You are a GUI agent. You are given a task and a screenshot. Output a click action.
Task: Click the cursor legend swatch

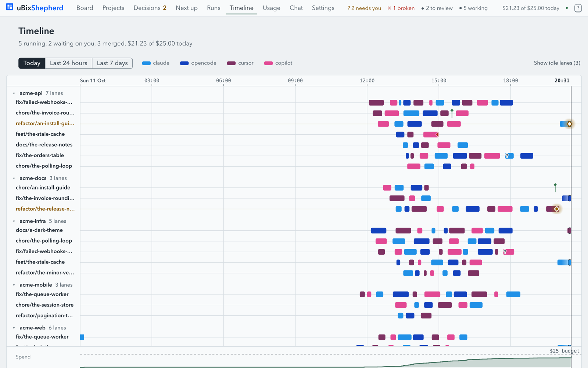(x=231, y=63)
